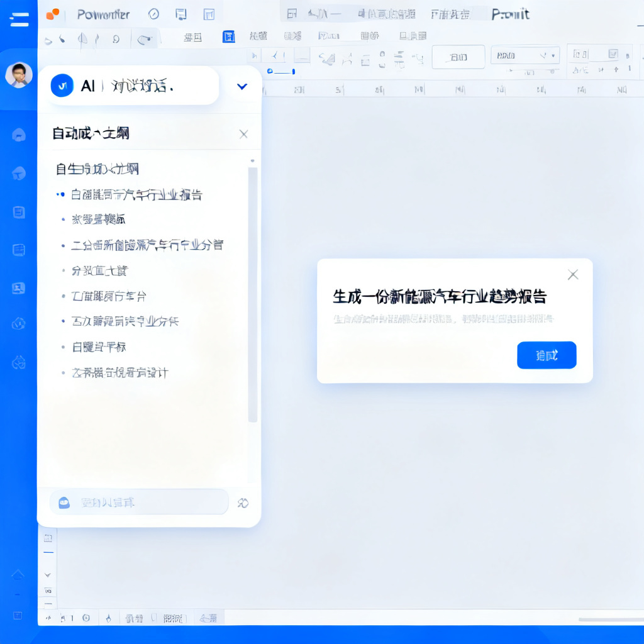Click the pen nib icon in status bar
This screenshot has height=644, width=644.
[x=109, y=618]
